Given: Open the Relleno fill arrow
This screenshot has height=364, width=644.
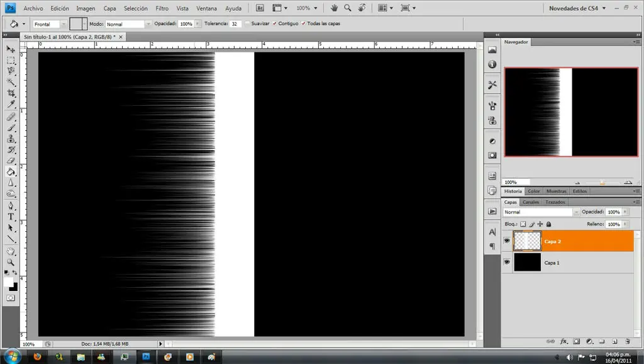Looking at the screenshot, I should 625,224.
